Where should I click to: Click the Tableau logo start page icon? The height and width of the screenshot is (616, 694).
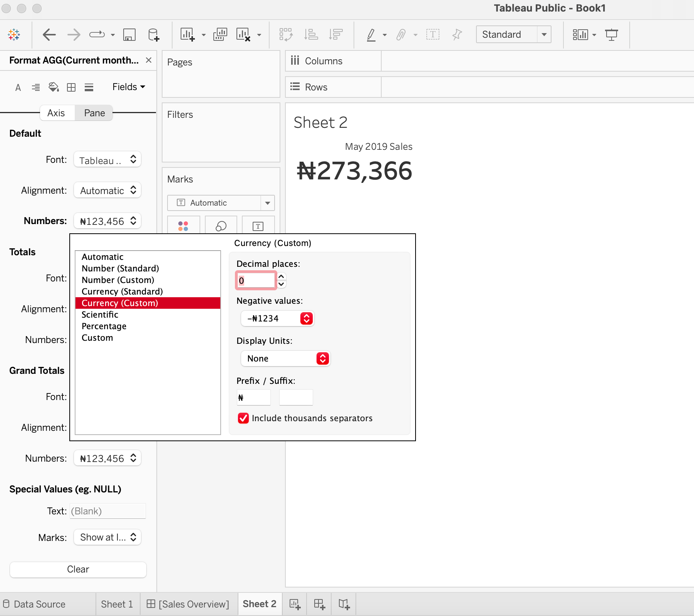point(14,35)
